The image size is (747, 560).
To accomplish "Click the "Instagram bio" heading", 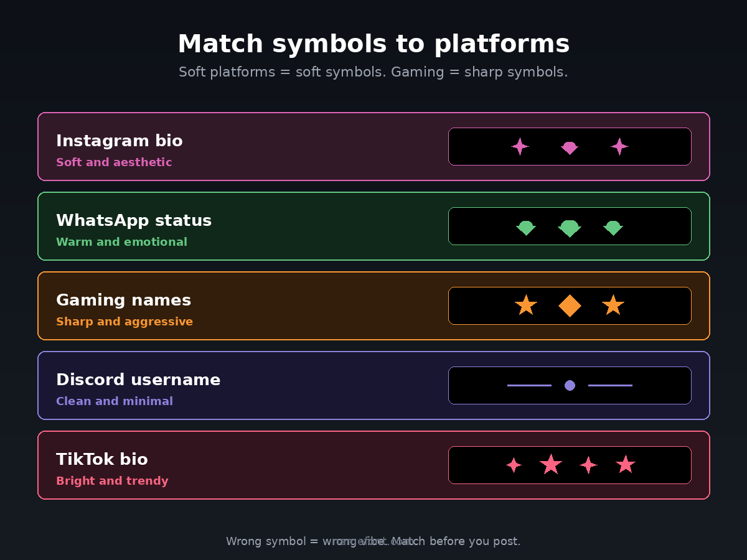I will click(x=120, y=141).
